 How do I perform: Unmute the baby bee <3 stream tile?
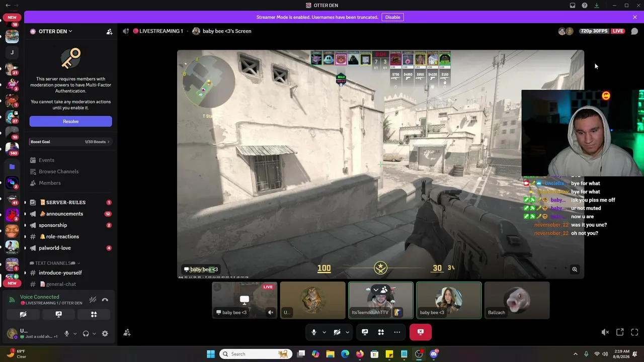coord(271,312)
